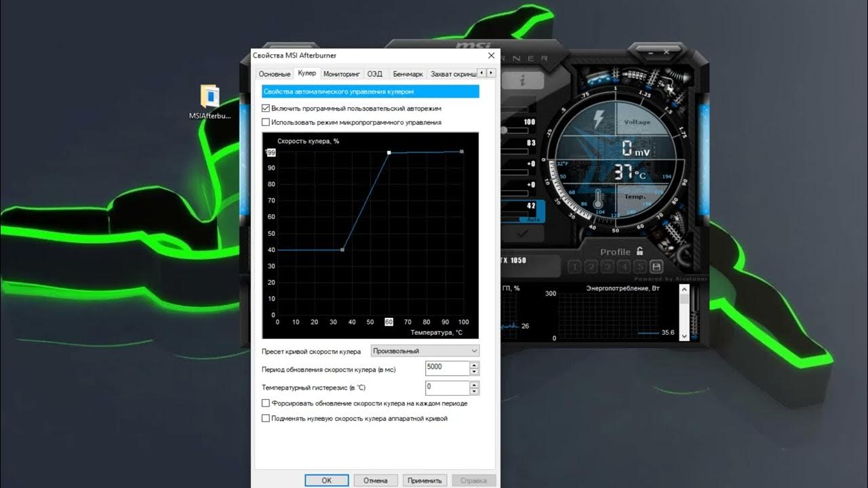Click the apply checkmark in Afterburner window
868x488 pixels.
click(x=522, y=232)
